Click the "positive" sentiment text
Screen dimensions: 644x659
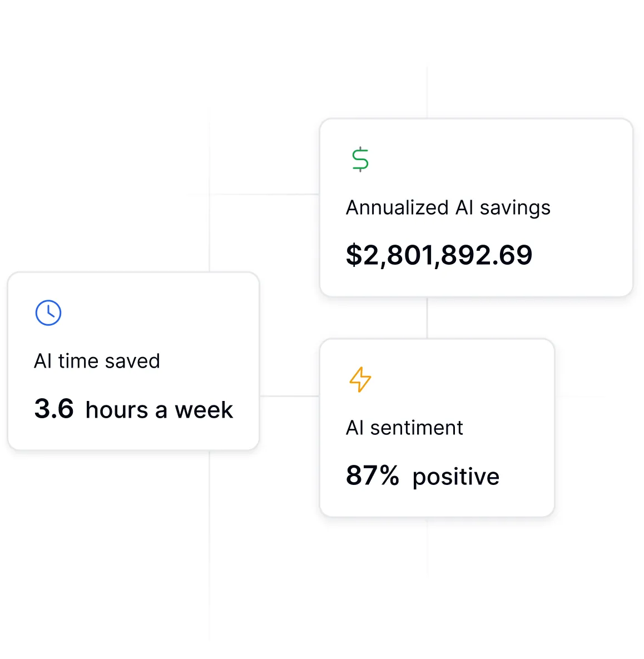456,477
